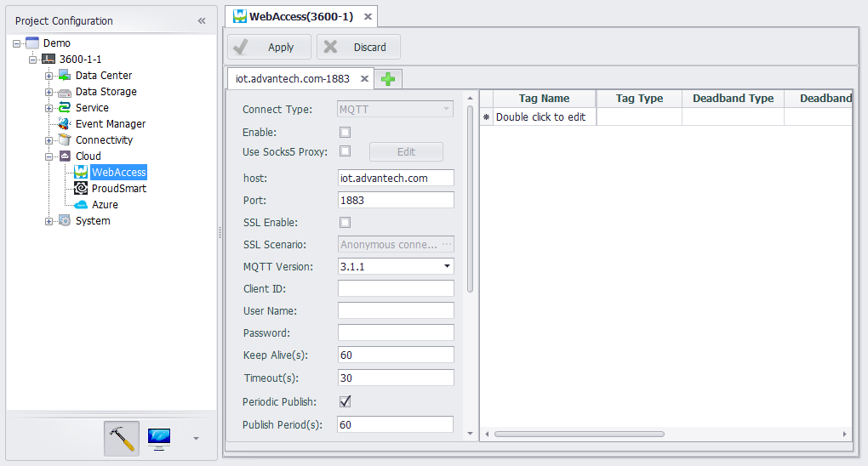This screenshot has width=868, height=466.
Task: Click the green plus add connection icon
Action: [388, 79]
